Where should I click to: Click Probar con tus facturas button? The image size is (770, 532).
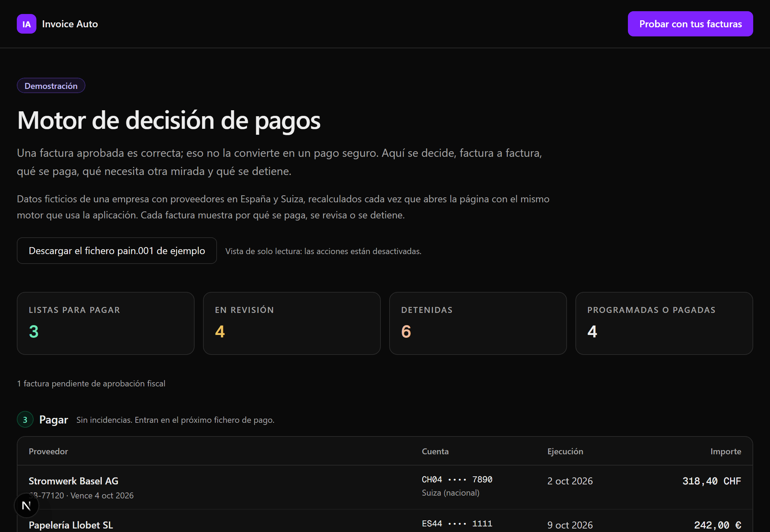(690, 24)
